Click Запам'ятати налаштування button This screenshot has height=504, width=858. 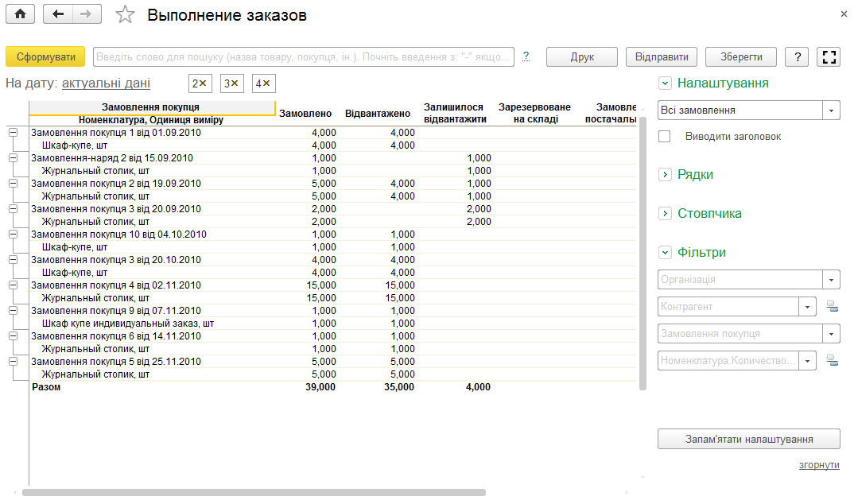749,439
